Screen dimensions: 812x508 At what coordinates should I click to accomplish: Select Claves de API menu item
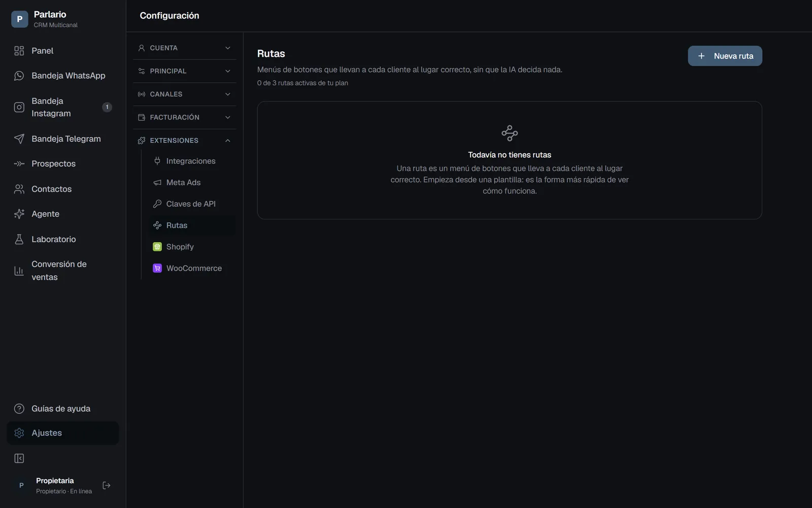click(192, 204)
